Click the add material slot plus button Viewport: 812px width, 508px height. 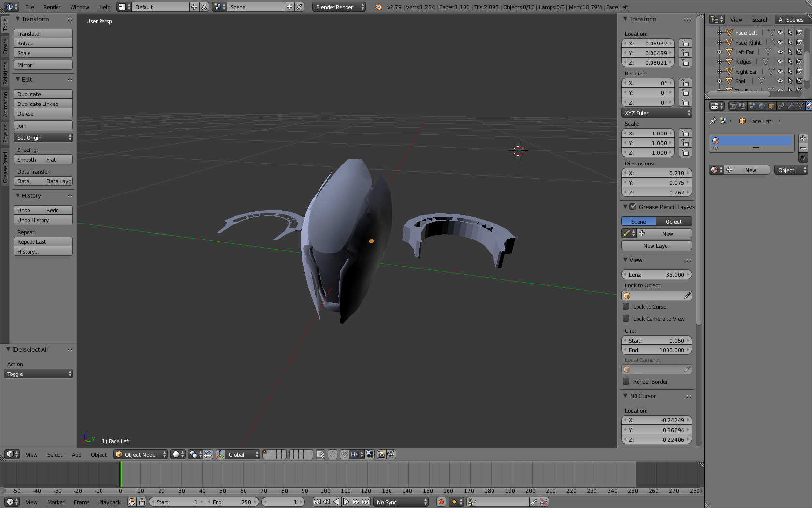tap(803, 138)
